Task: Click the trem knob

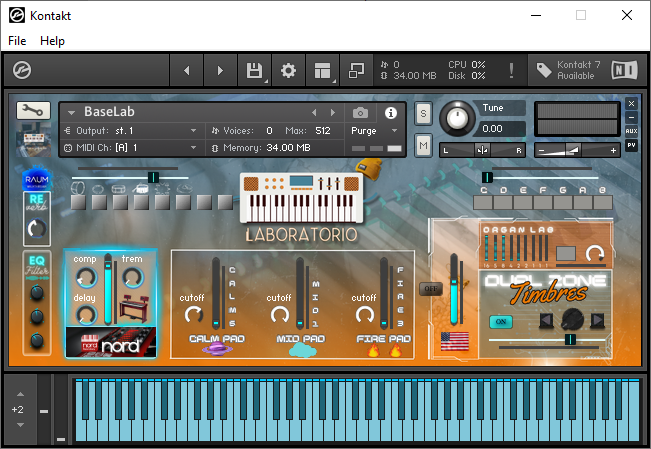Action: tap(133, 278)
